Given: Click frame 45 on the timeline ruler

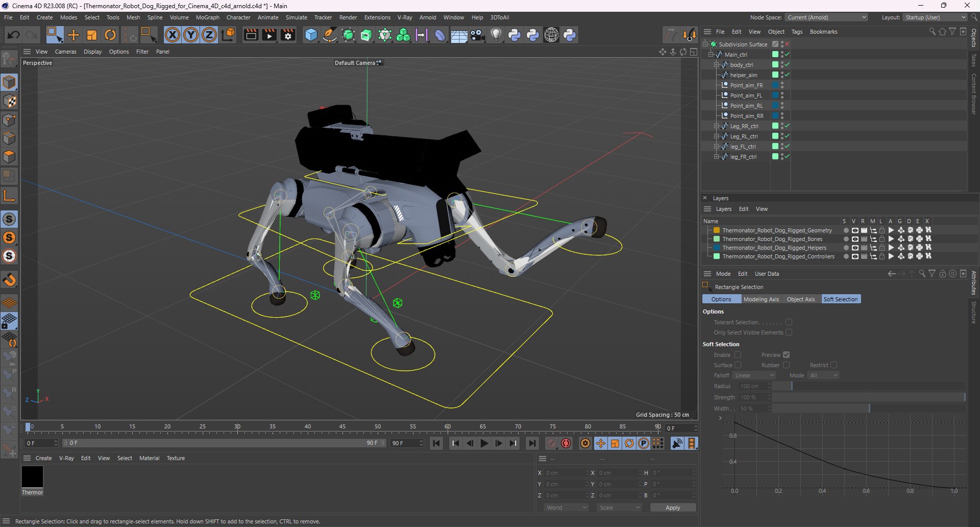Looking at the screenshot, I should [342, 427].
